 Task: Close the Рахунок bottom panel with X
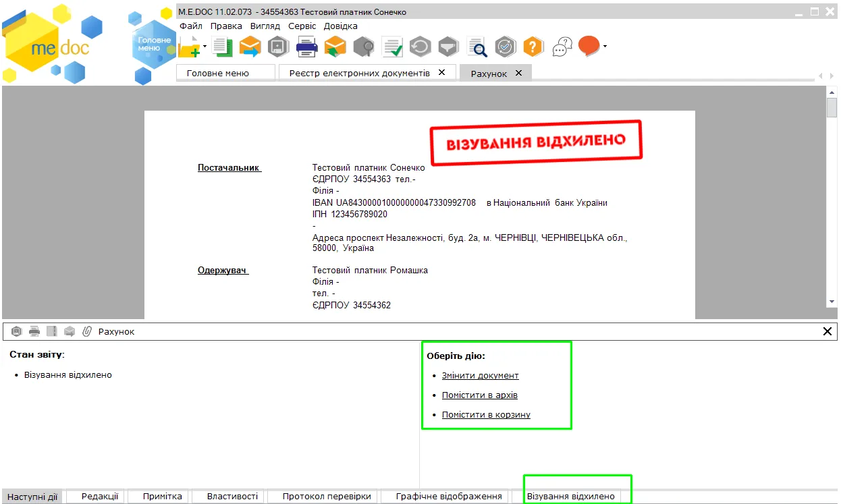click(x=828, y=331)
